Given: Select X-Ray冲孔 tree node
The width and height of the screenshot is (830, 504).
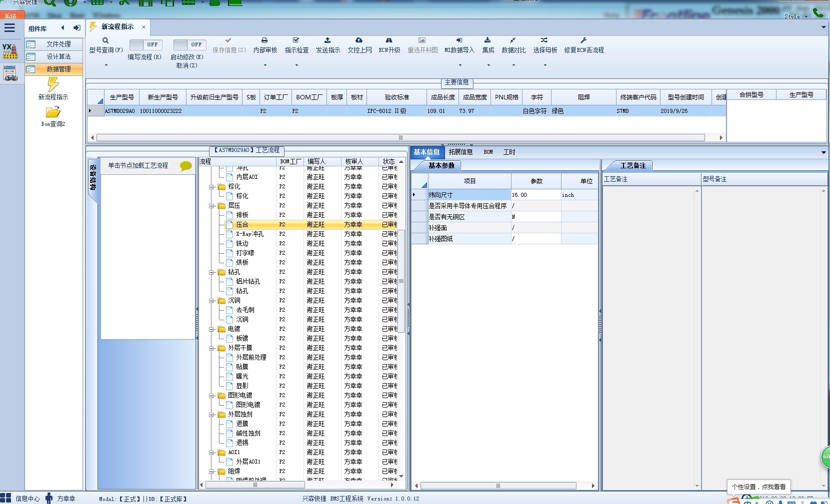Looking at the screenshot, I should coord(249,234).
